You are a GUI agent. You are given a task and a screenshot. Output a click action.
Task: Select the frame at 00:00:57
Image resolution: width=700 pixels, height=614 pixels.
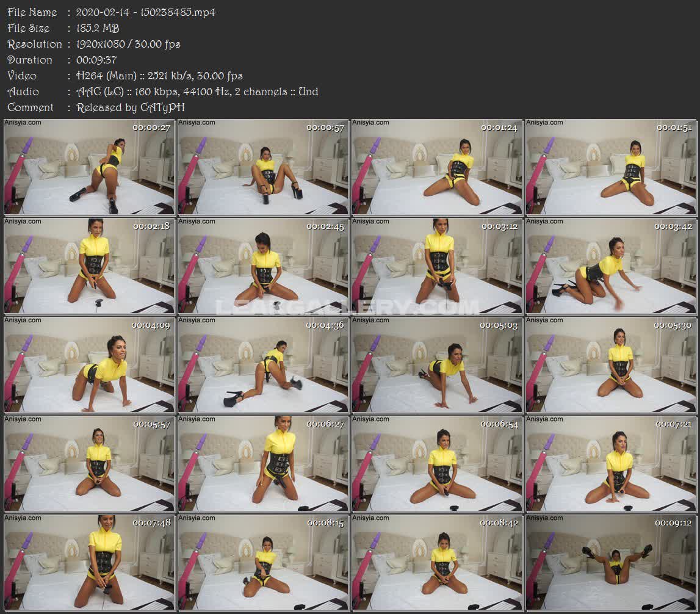click(263, 167)
